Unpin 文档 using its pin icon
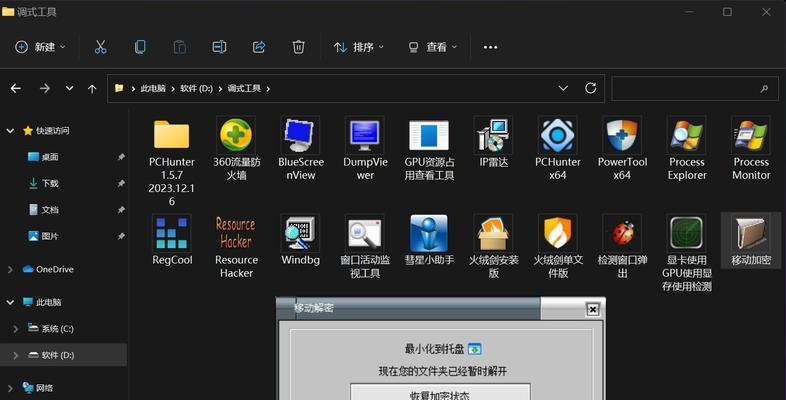Image resolution: width=786 pixels, height=400 pixels. pos(121,210)
